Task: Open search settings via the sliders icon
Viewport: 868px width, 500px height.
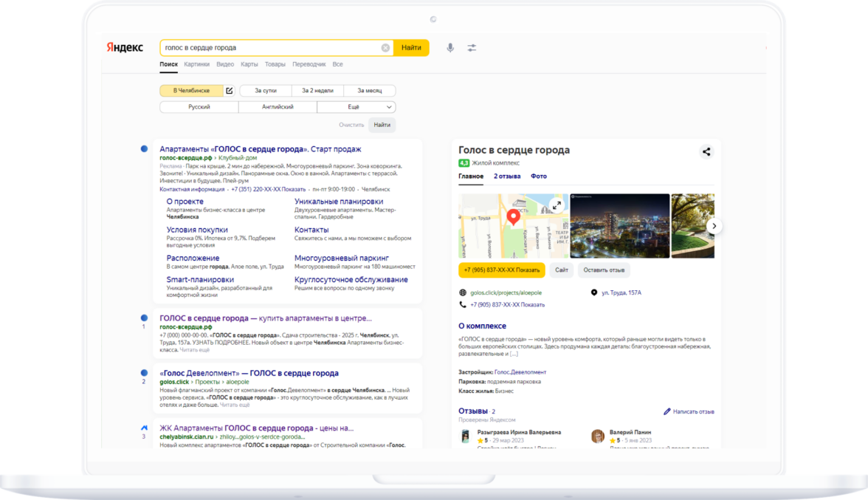Action: (x=472, y=48)
